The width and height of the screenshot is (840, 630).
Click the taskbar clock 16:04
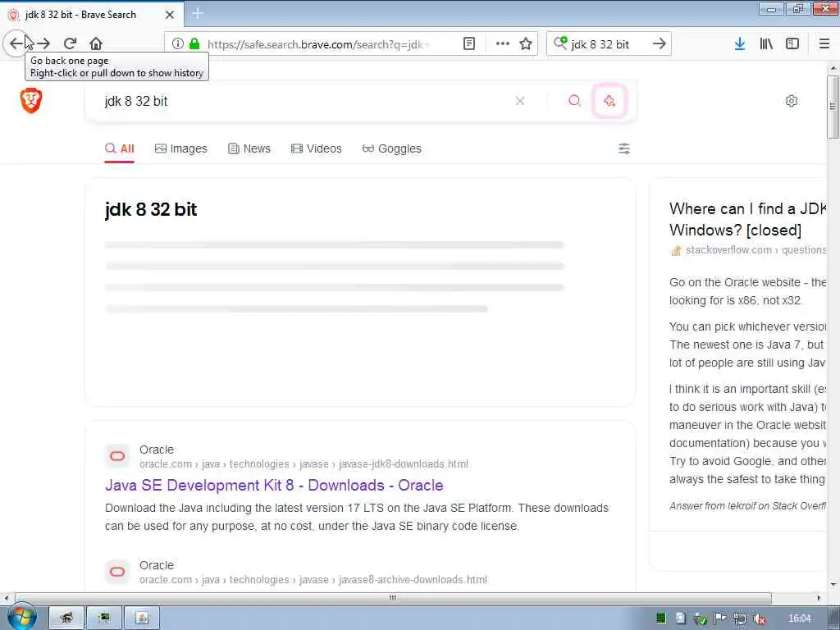pyautogui.click(x=799, y=619)
